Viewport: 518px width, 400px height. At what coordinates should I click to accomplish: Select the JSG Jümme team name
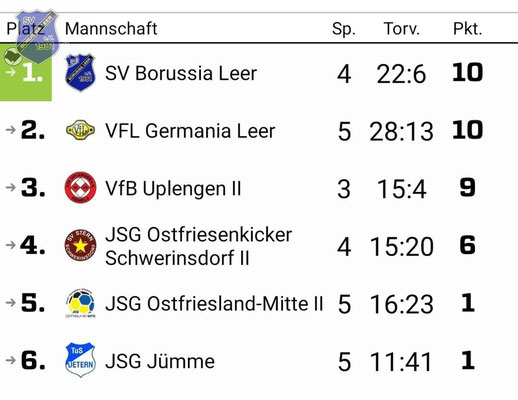160,361
